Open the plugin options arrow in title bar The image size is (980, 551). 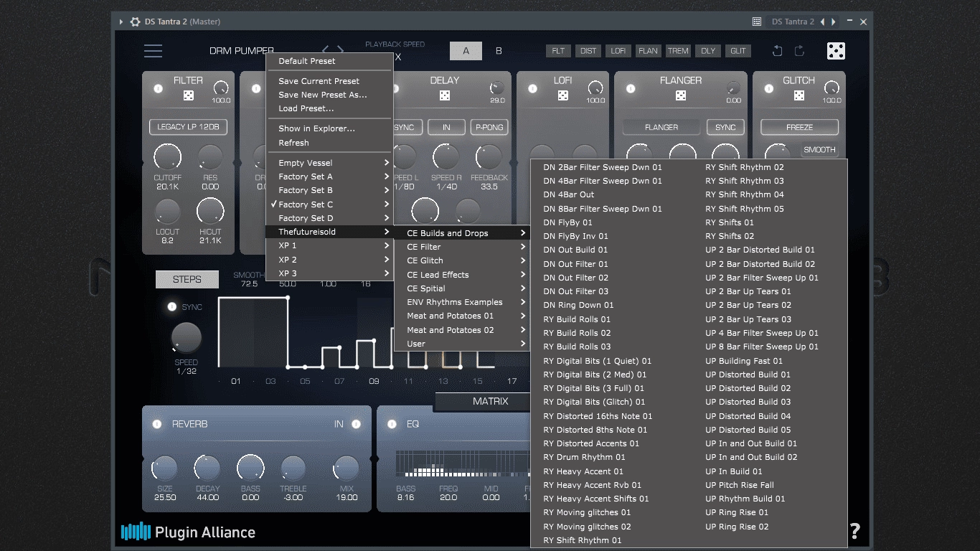[x=121, y=22]
